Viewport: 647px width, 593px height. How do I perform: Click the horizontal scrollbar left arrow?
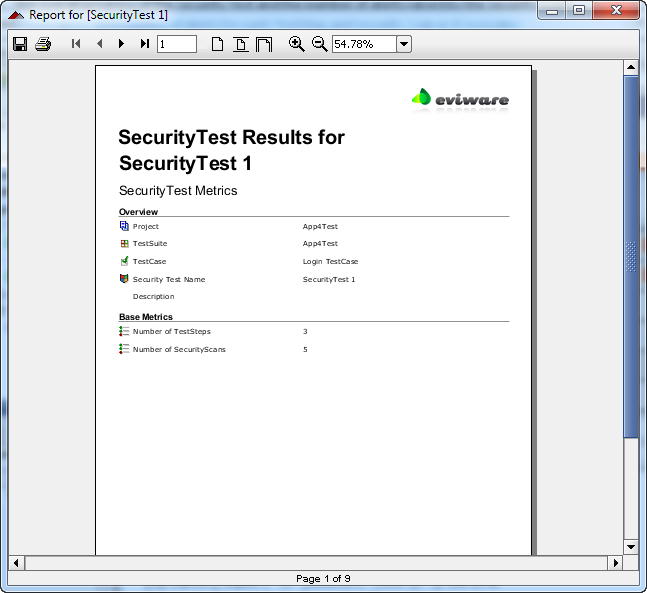pyautogui.click(x=16, y=563)
